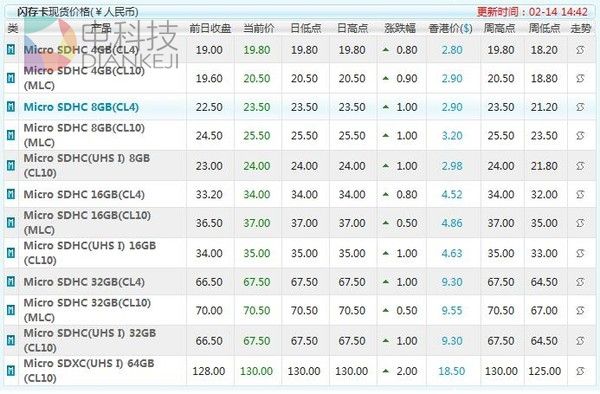Open trend chart icon for Micro SDHC 32GB(CL4)
600x394 pixels.
pos(580,282)
